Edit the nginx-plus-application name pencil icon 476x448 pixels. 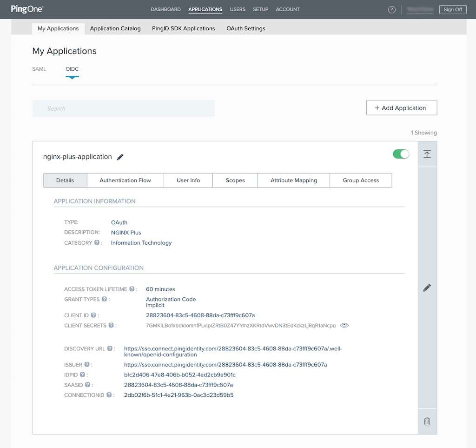click(120, 157)
